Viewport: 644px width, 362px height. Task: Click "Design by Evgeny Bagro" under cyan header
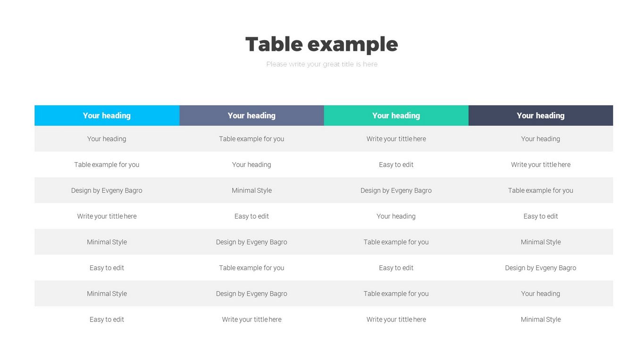point(107,190)
